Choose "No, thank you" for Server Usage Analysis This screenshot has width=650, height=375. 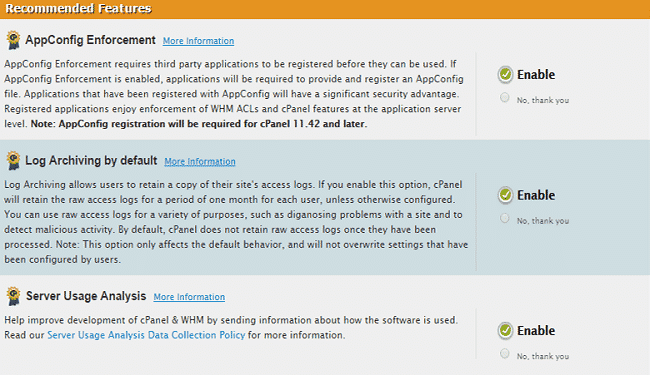point(504,353)
